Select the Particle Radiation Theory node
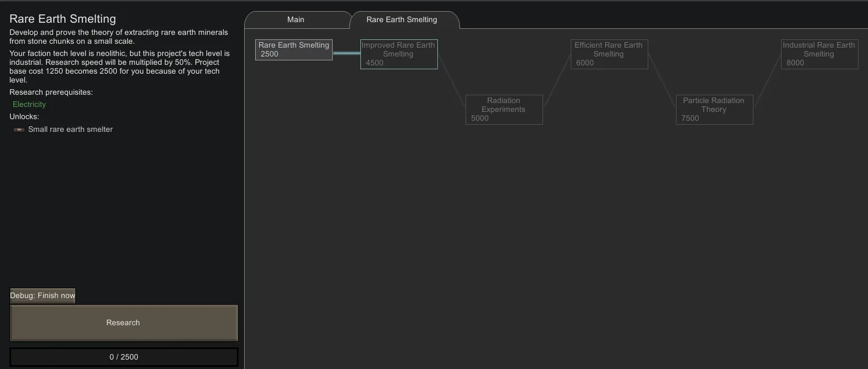Screen dimensions: 868x369 (714, 110)
